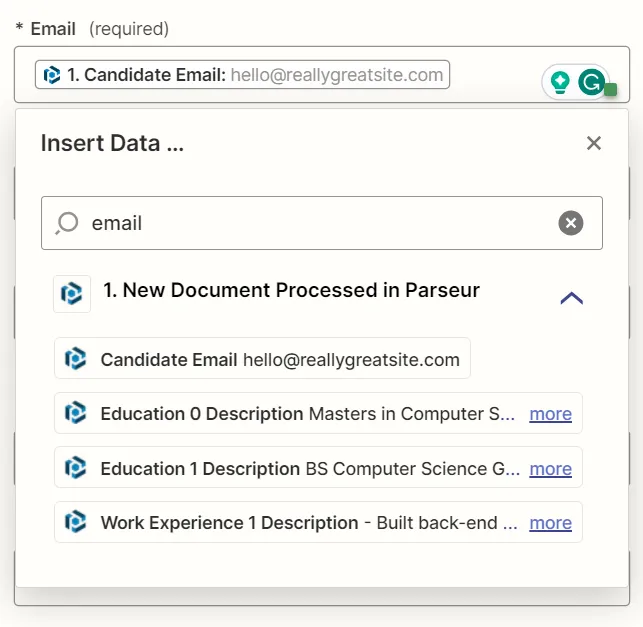643x627 pixels.
Task: Click the Candidate Email pill in Email field
Action: click(x=242, y=75)
